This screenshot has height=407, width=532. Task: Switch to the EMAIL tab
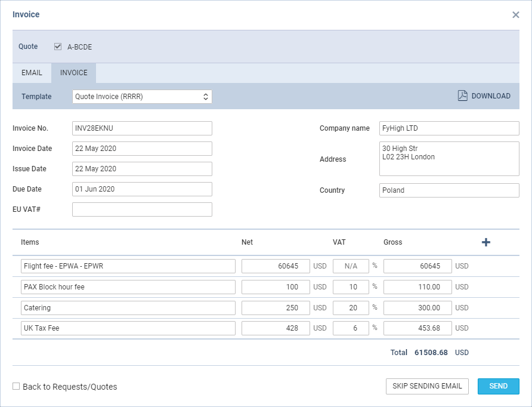tap(32, 73)
